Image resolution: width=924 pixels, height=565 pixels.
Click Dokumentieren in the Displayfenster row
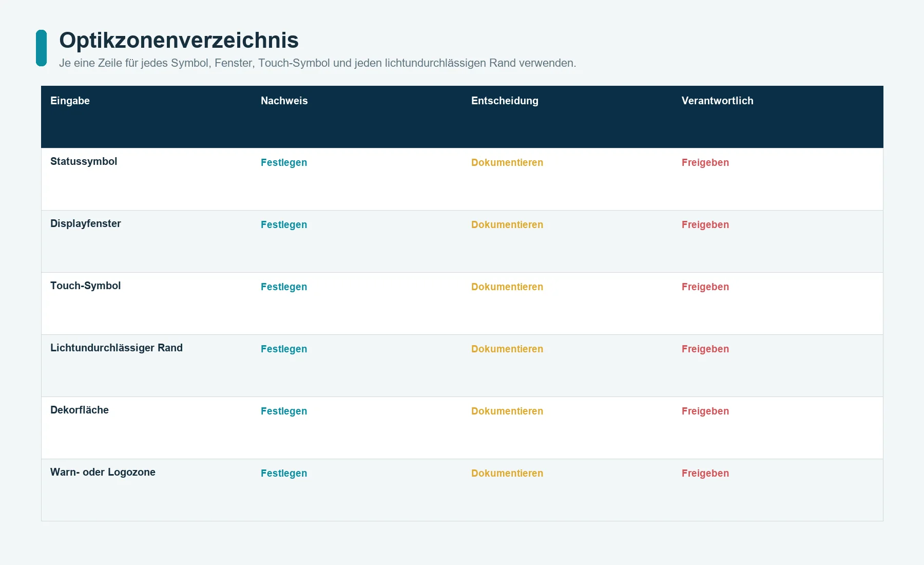(507, 224)
